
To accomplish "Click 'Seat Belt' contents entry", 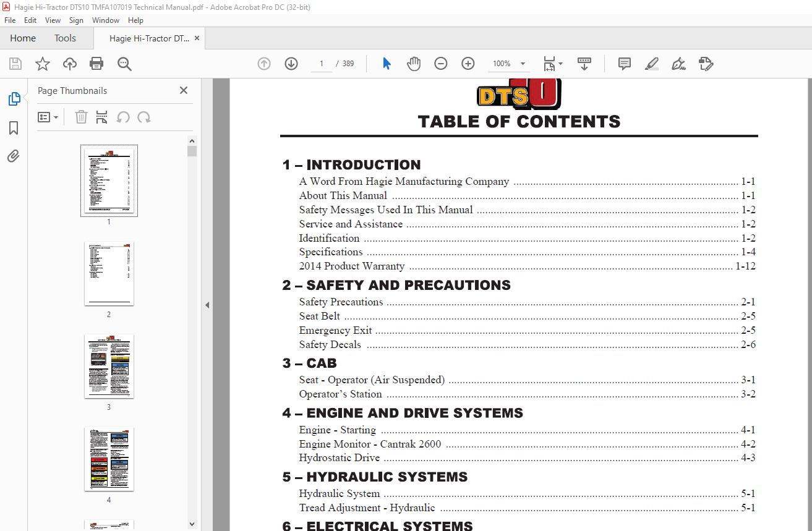I will tap(320, 316).
